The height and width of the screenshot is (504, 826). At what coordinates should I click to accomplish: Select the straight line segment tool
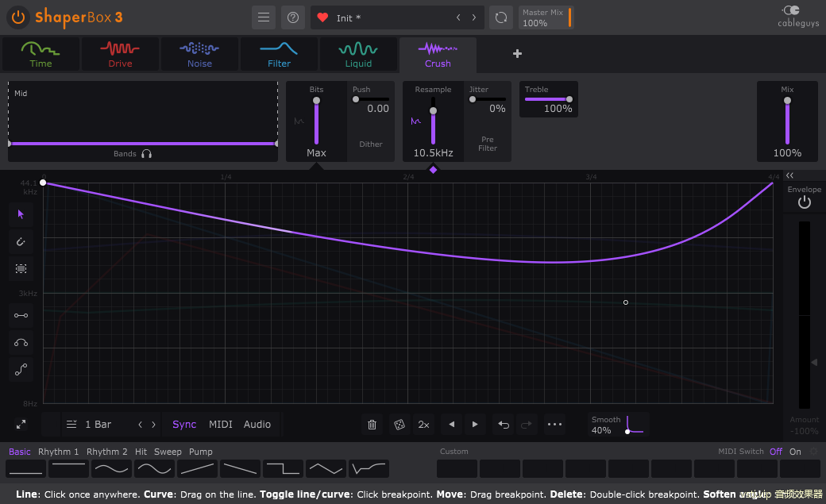[21, 315]
